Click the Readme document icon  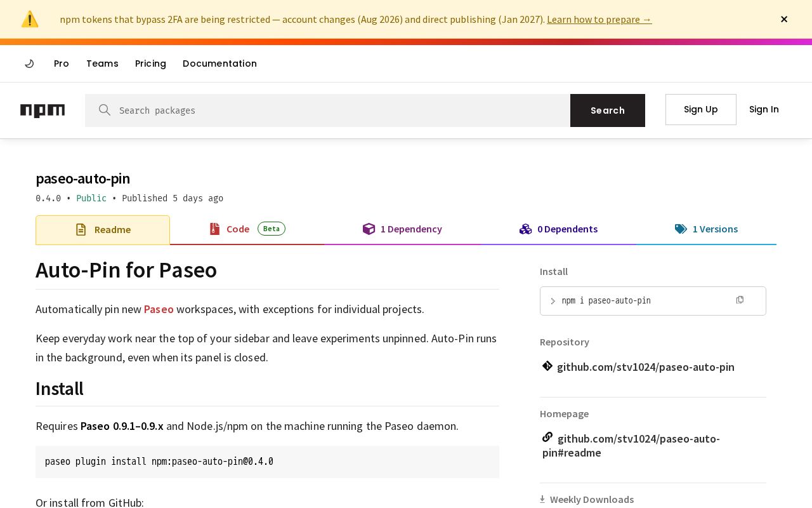pos(81,230)
